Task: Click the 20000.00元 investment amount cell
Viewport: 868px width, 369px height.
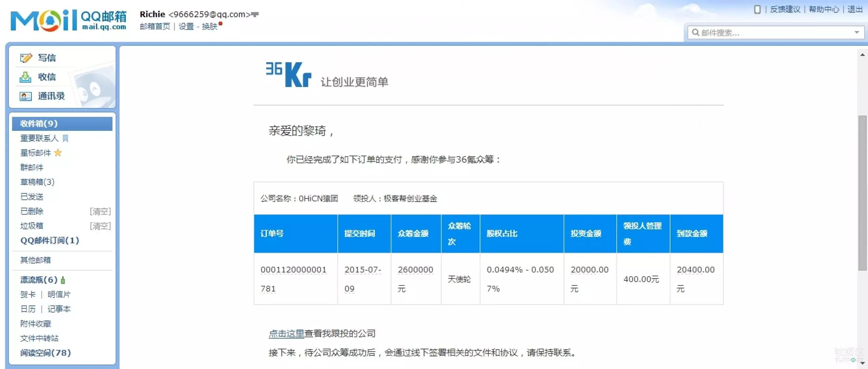Action: coord(590,279)
